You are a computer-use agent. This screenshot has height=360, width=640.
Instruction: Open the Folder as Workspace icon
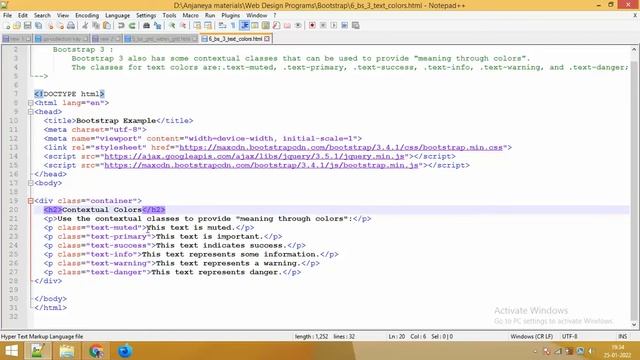tap(287, 26)
